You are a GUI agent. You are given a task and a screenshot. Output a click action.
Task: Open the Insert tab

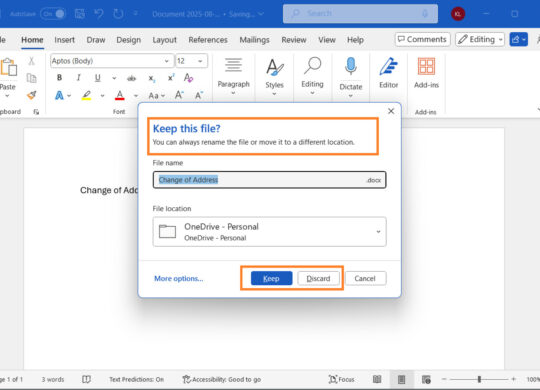coord(64,40)
